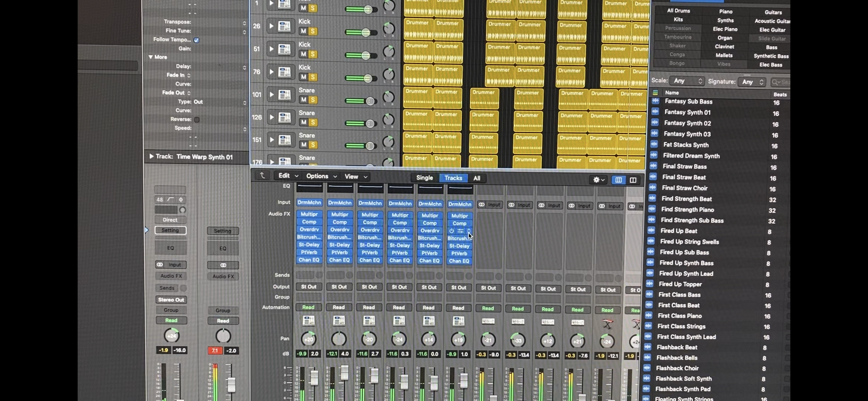The height and width of the screenshot is (401, 868).
Task: Solo the Snare track numbered 126
Action: click(312, 122)
